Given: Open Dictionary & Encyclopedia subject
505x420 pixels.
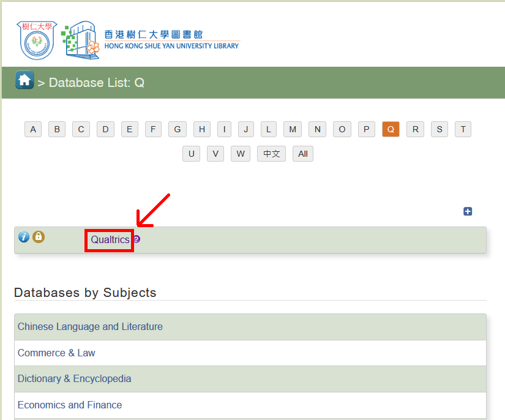Looking at the screenshot, I should click(74, 379).
